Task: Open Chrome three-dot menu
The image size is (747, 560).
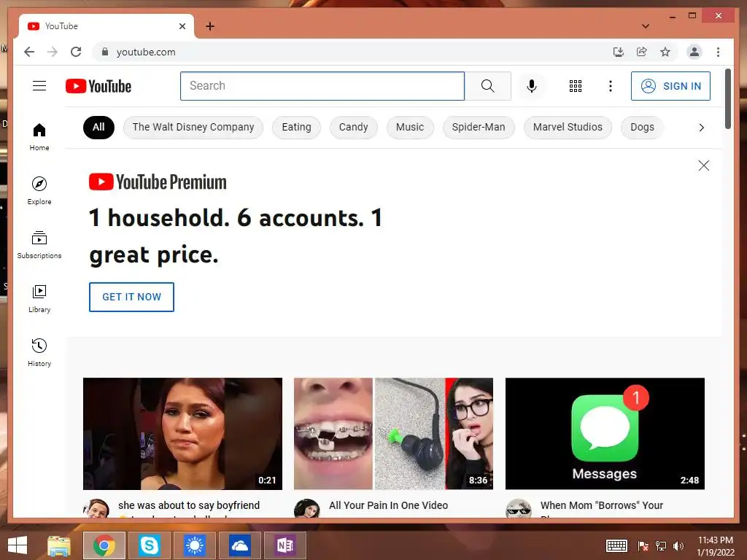Action: (718, 52)
